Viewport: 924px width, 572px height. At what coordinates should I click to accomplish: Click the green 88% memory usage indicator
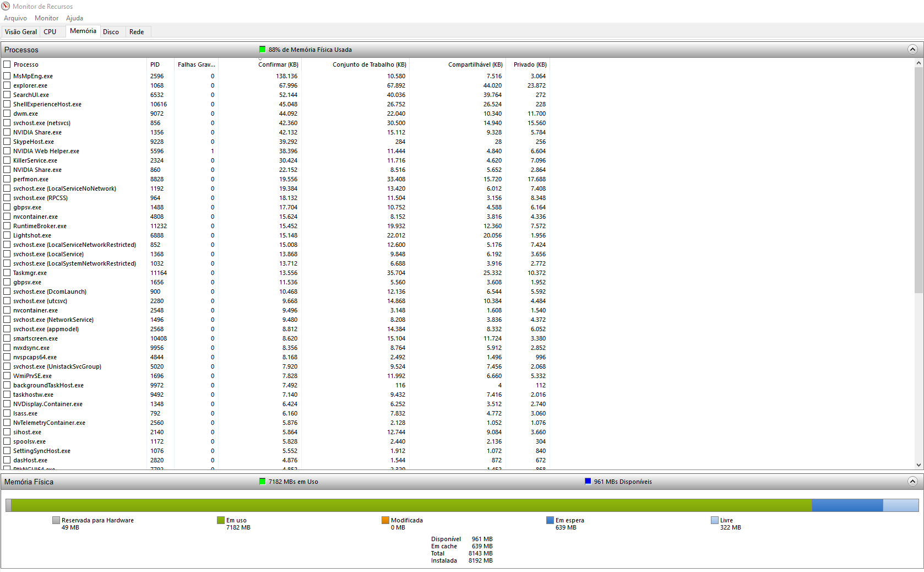[x=262, y=50]
